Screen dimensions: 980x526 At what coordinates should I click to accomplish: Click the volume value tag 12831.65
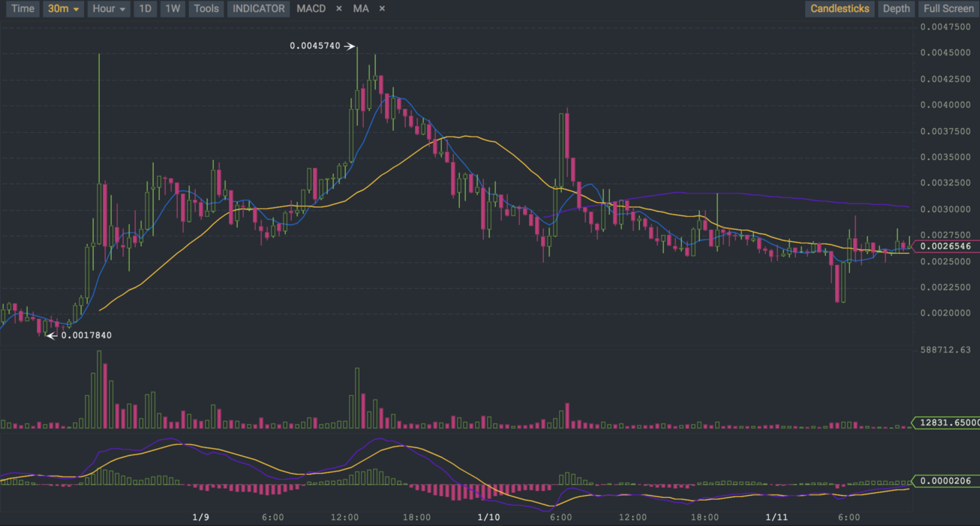click(x=946, y=423)
